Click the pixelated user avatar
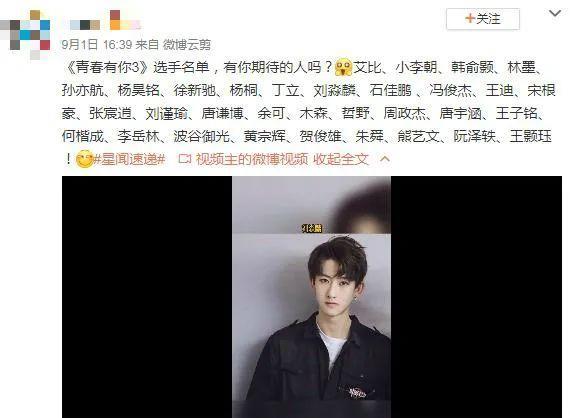 25,35
